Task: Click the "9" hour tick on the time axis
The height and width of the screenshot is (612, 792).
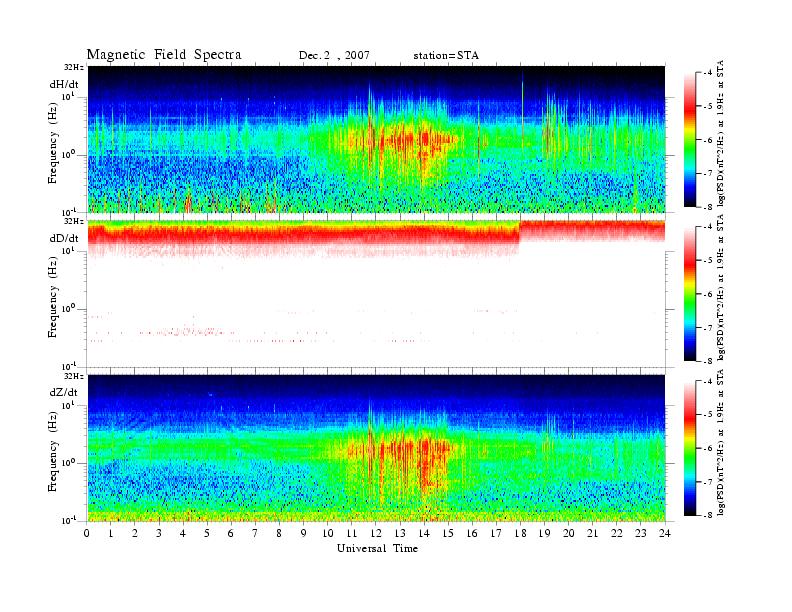Action: point(304,533)
